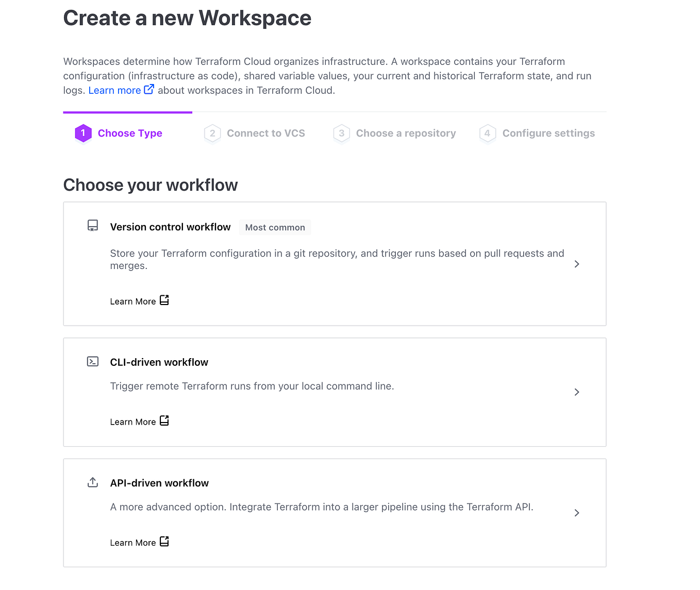The width and height of the screenshot is (700, 590).
Task: Click the Most common badge
Action: pyautogui.click(x=275, y=227)
